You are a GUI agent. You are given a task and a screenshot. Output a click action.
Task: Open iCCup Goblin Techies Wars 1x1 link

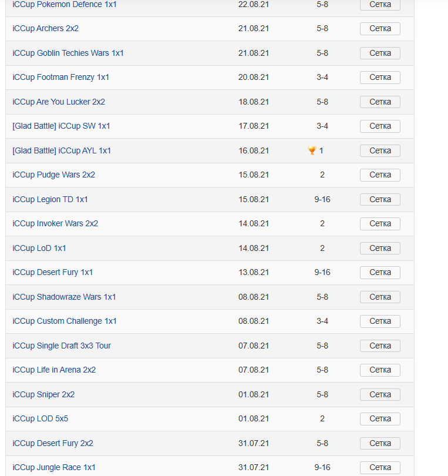(68, 53)
